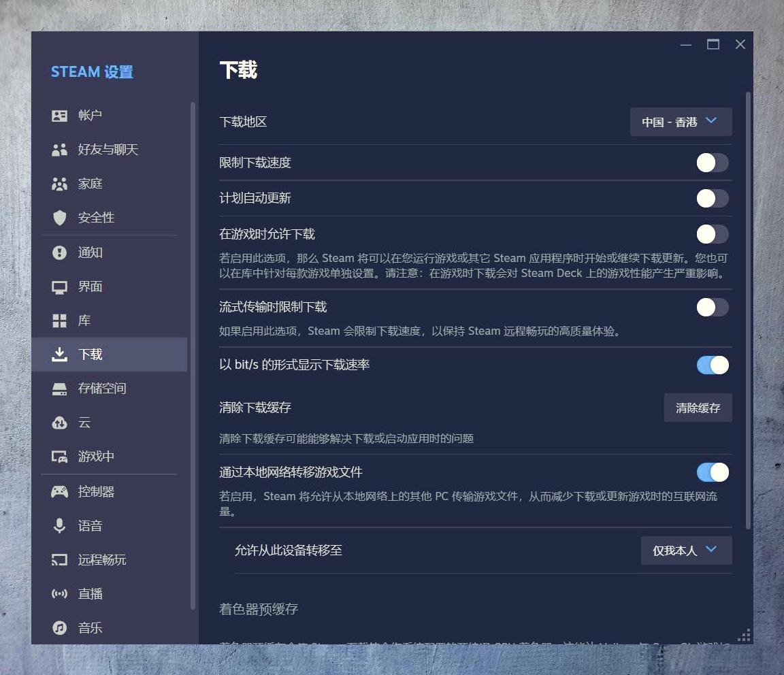Viewport: 784px width, 675px height.
Task: Open the 通知 settings page
Action: (109, 252)
